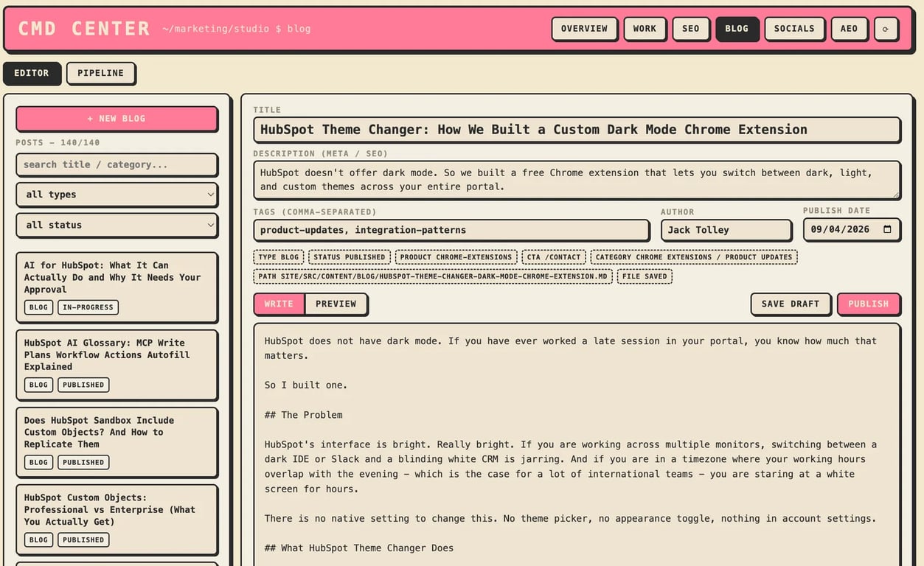Image resolution: width=924 pixels, height=566 pixels.
Task: Click the Save Draft button
Action: [791, 304]
